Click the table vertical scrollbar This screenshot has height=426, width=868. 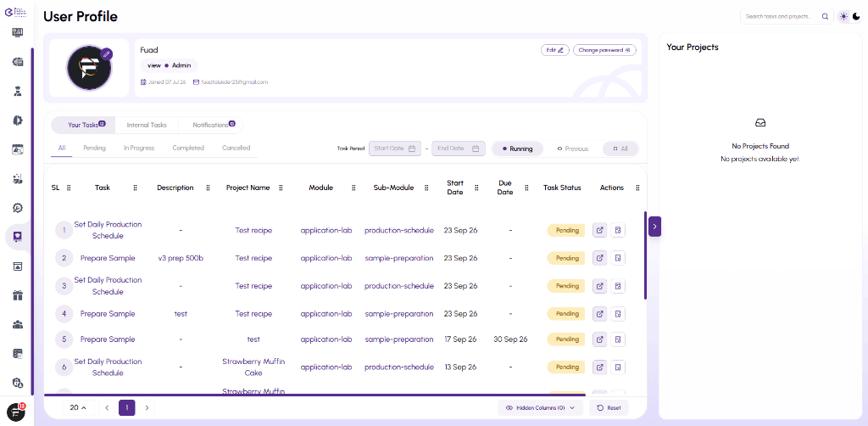pos(645,255)
